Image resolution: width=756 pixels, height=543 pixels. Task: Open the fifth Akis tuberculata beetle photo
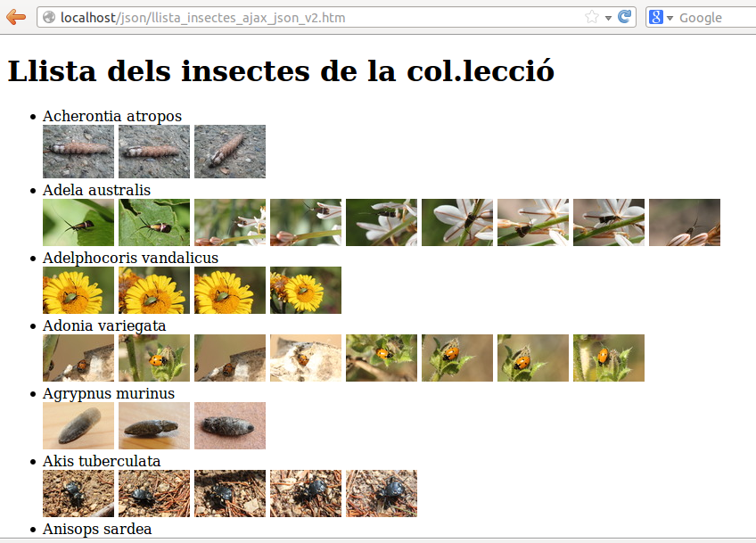click(382, 493)
